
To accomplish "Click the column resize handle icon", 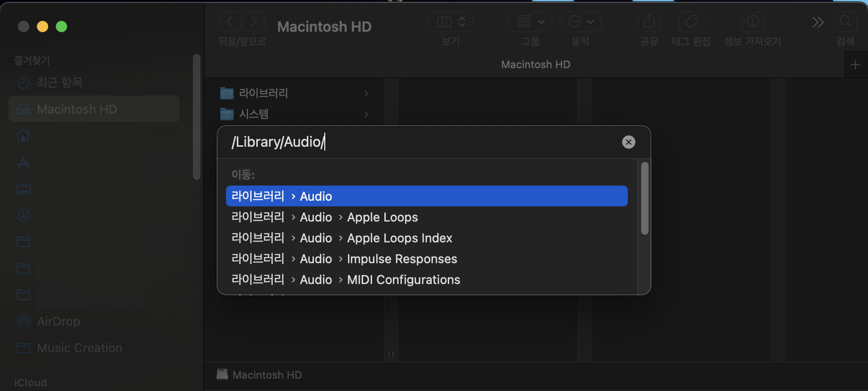I will click(391, 355).
